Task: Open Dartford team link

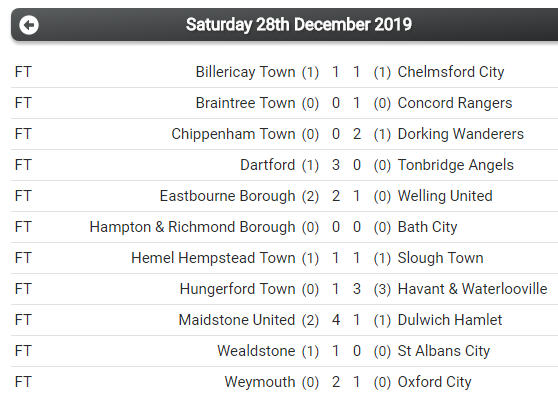Action: 268,165
